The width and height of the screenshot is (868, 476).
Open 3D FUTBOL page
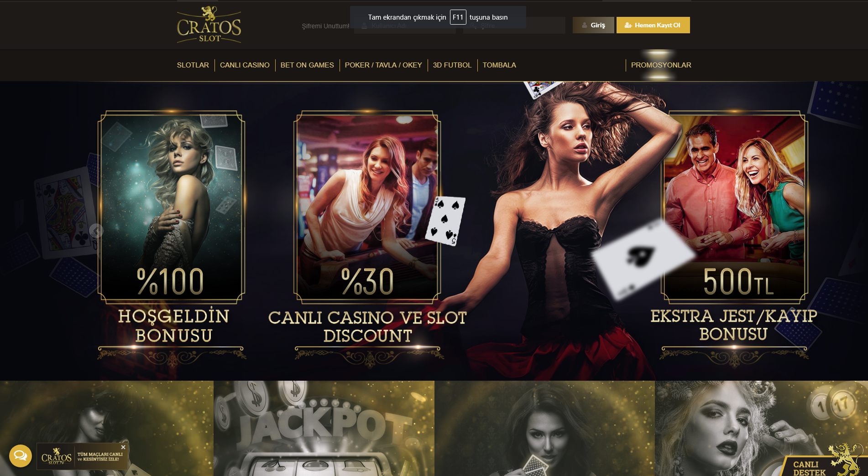(452, 65)
